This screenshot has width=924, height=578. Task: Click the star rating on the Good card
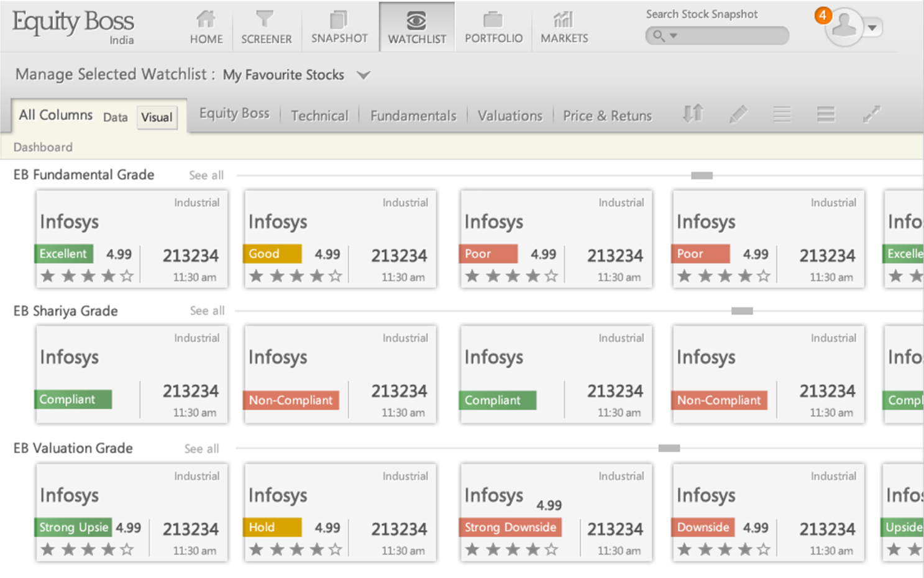[296, 276]
